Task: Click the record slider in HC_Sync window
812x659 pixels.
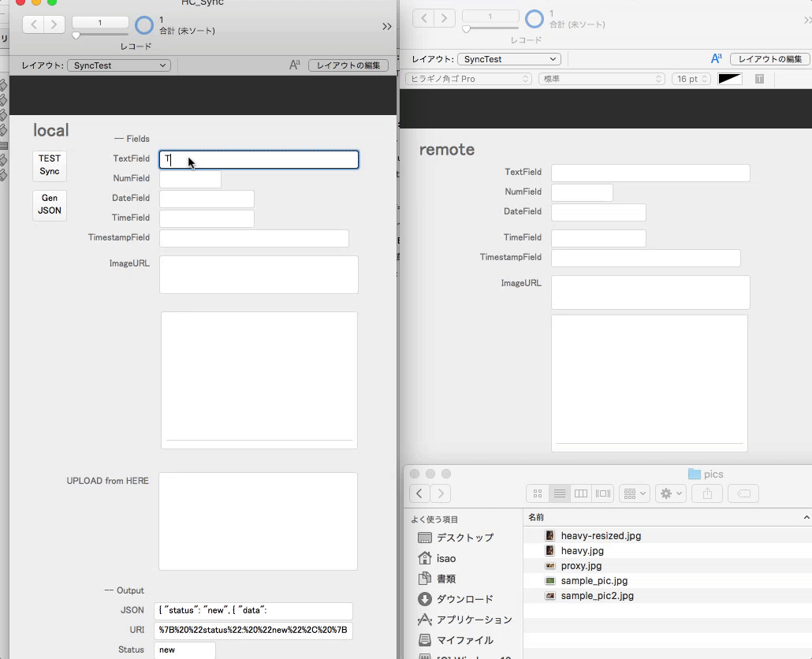Action: pos(76,35)
